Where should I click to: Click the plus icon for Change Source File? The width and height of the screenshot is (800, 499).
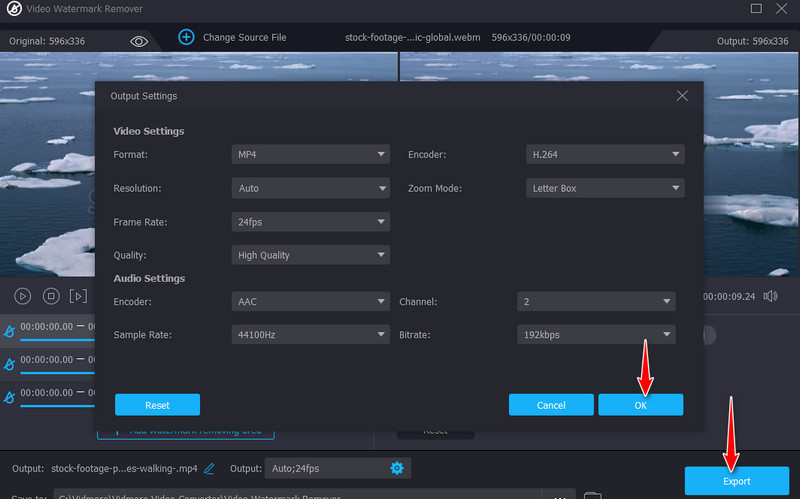[x=186, y=37]
